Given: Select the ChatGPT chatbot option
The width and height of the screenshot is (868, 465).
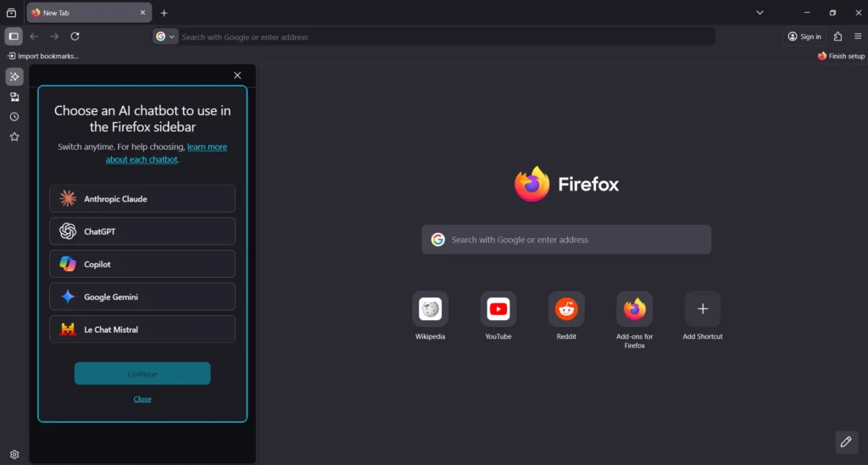Looking at the screenshot, I should tap(142, 231).
